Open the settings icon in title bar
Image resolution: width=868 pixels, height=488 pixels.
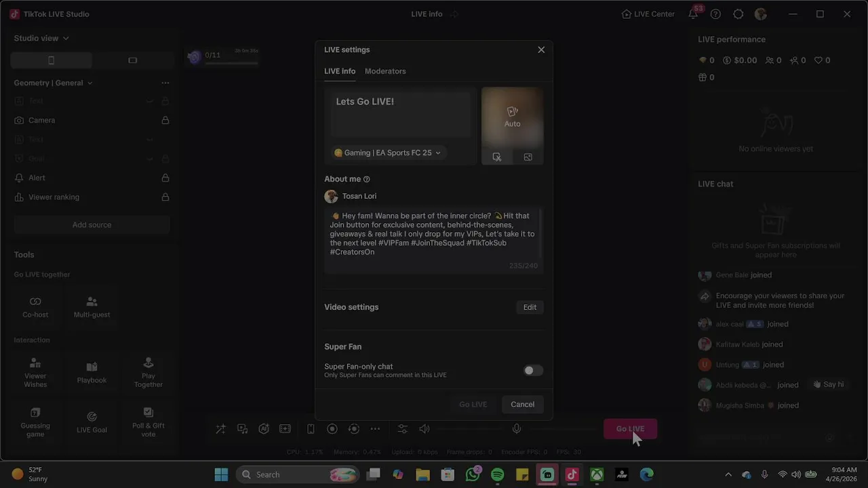pos(738,14)
